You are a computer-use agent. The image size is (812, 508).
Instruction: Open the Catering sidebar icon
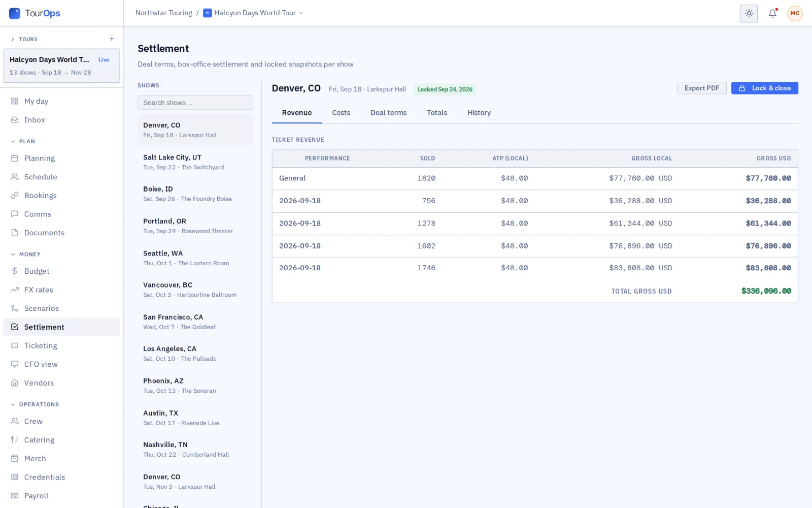click(15, 440)
